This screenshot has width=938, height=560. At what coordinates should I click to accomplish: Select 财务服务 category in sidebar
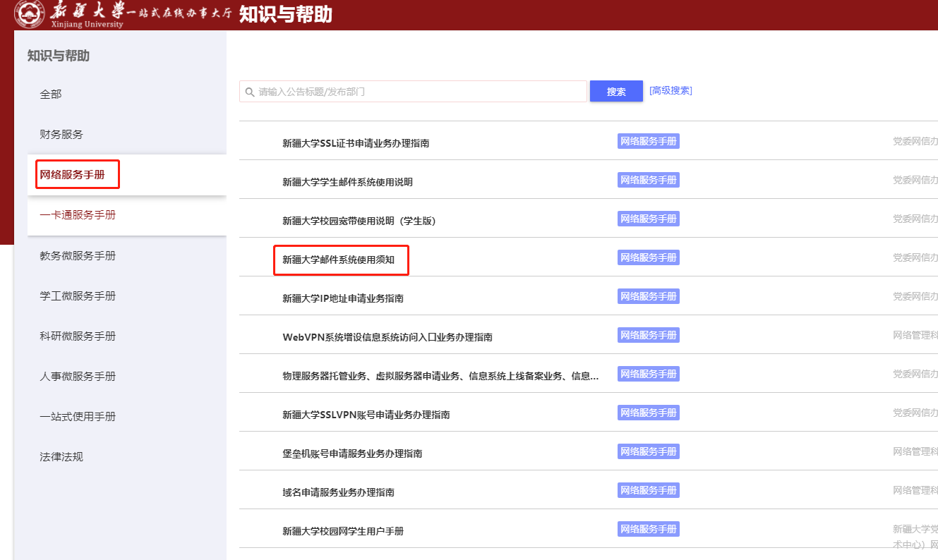(61, 134)
